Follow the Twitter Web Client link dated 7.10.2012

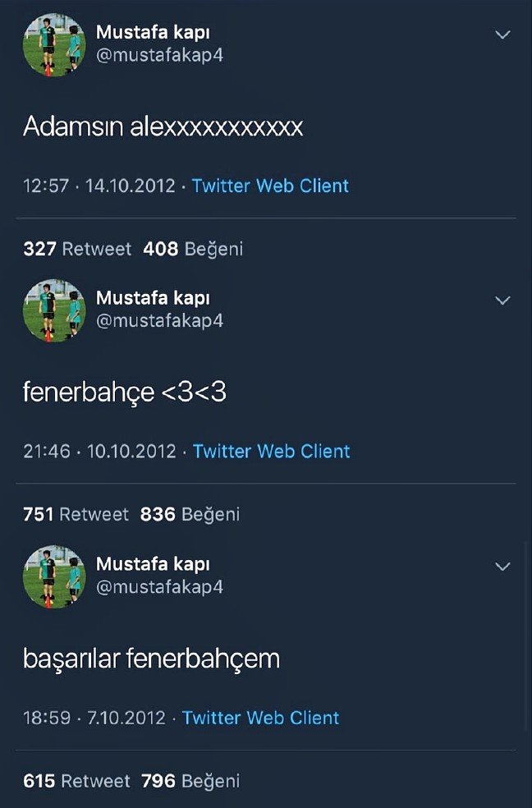tap(261, 718)
